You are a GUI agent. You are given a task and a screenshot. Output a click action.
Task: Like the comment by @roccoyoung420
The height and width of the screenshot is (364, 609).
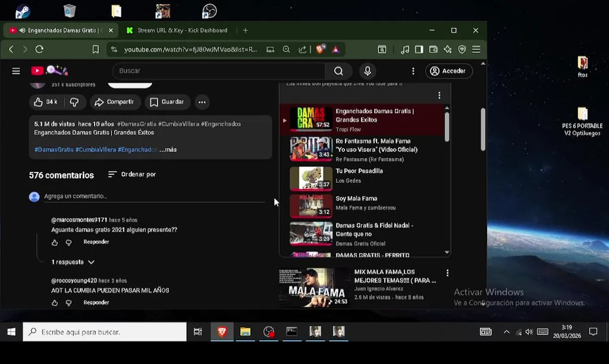click(55, 303)
